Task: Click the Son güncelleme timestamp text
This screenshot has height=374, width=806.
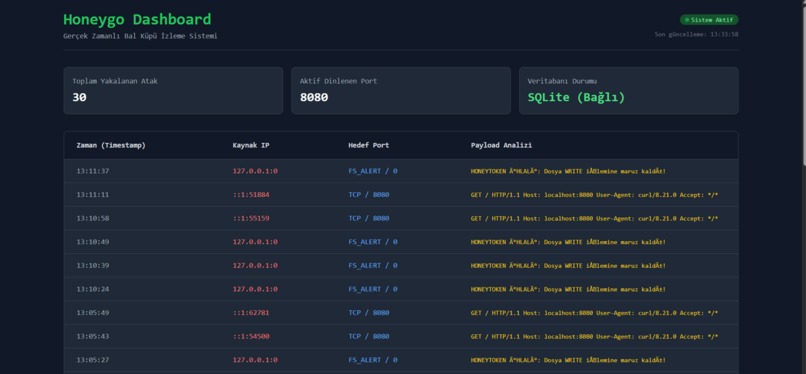Action: [697, 34]
